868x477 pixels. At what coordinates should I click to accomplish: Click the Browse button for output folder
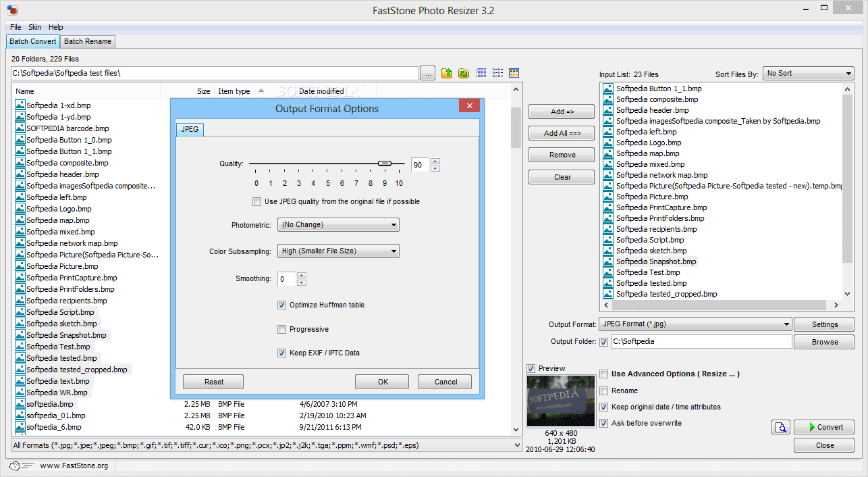pyautogui.click(x=824, y=342)
